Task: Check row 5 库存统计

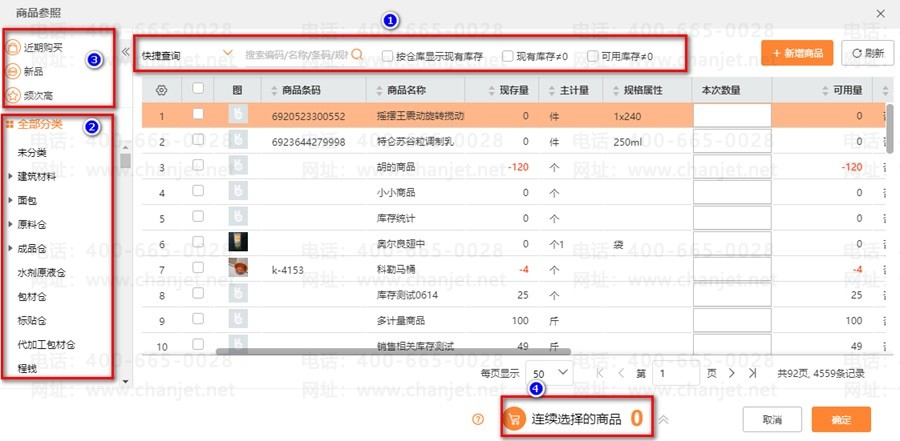Action: click(x=198, y=216)
